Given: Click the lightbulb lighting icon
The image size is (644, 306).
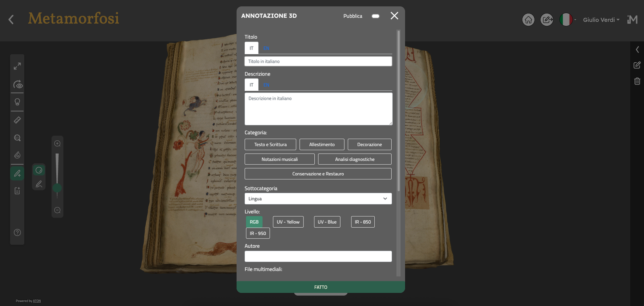Looking at the screenshot, I should (17, 102).
